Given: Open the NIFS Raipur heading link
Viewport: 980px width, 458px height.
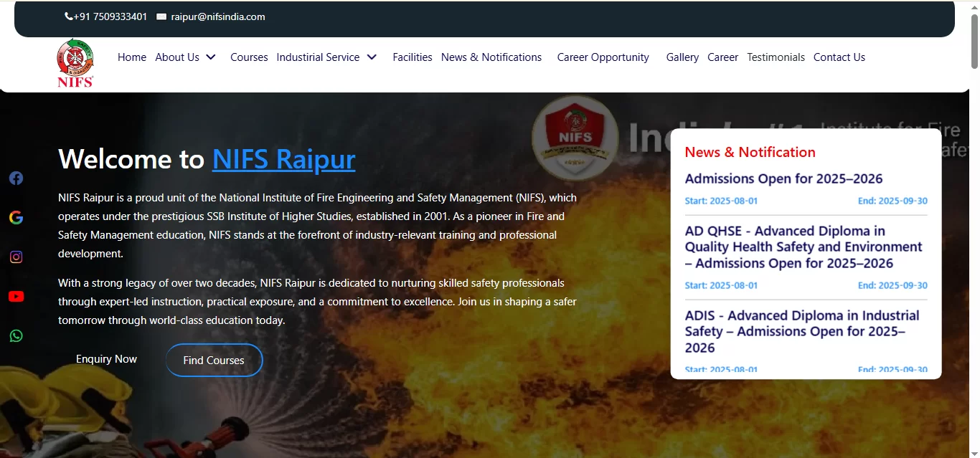Looking at the screenshot, I should 283,159.
